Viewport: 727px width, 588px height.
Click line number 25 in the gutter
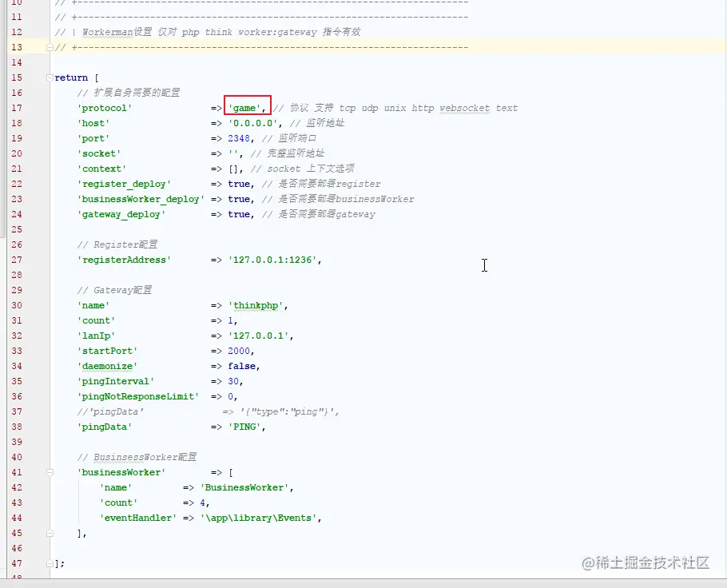17,229
